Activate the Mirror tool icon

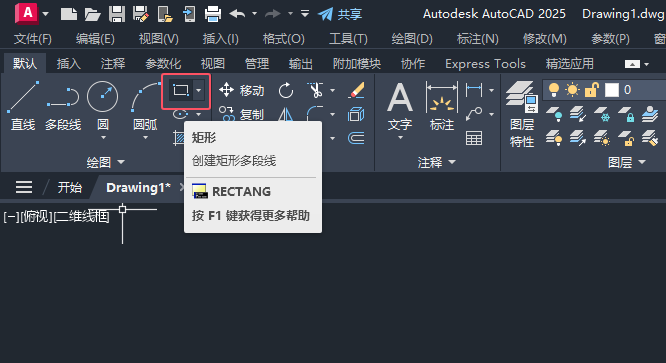tap(286, 114)
